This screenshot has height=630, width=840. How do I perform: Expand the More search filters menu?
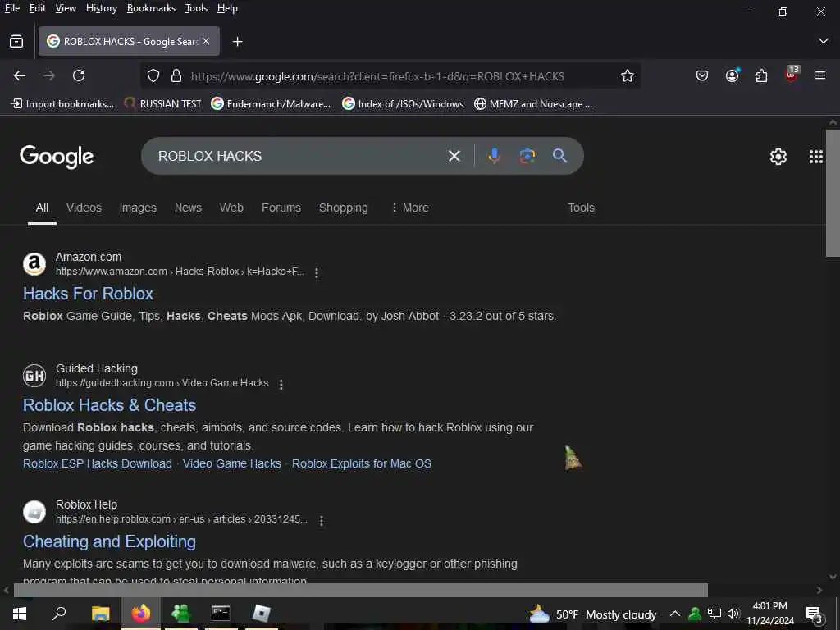coord(410,208)
